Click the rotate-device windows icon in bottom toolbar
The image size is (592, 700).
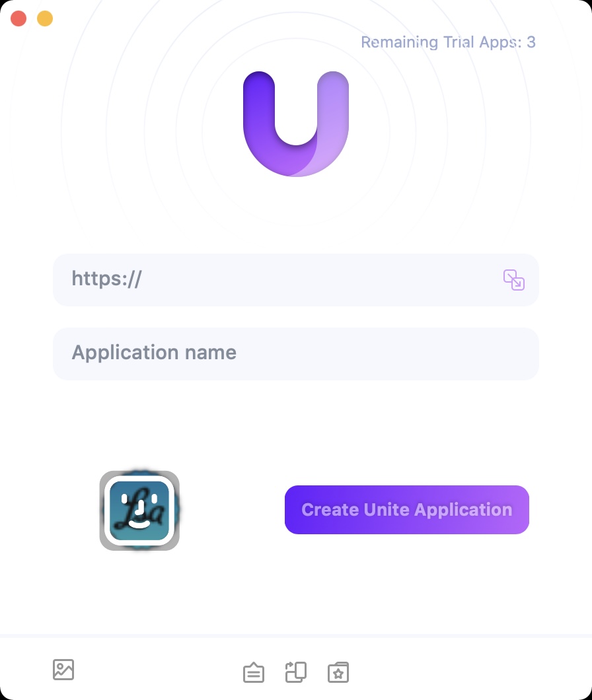pos(296,672)
